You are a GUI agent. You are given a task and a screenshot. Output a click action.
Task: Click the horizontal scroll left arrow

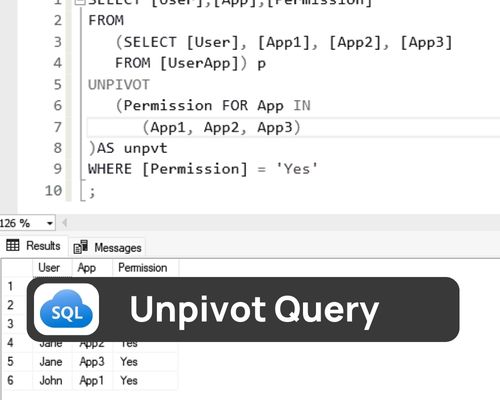click(x=65, y=223)
